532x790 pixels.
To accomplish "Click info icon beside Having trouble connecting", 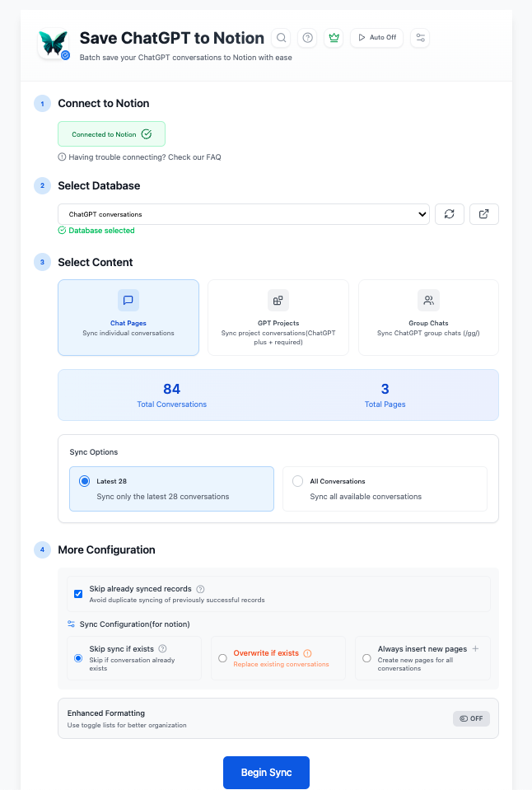I will tap(62, 157).
